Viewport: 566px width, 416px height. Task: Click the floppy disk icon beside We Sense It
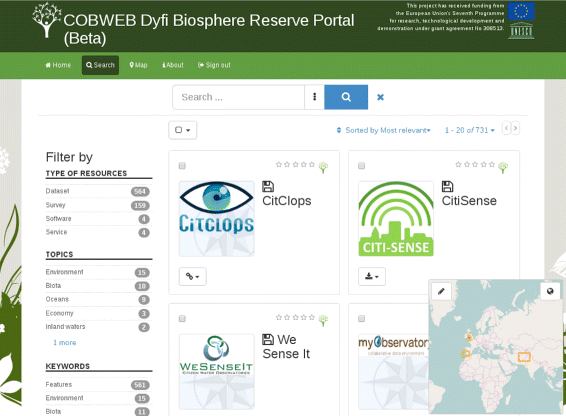[268, 339]
